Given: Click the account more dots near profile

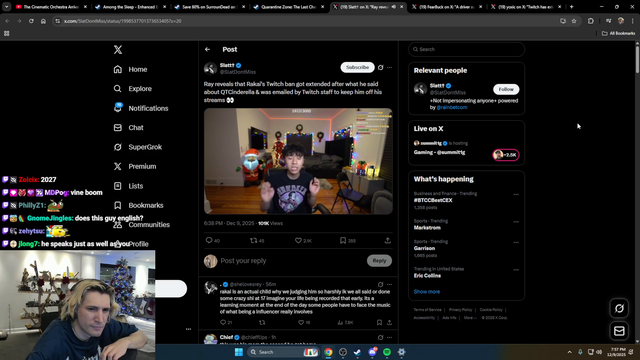Looking at the screenshot, I should [x=188, y=329].
